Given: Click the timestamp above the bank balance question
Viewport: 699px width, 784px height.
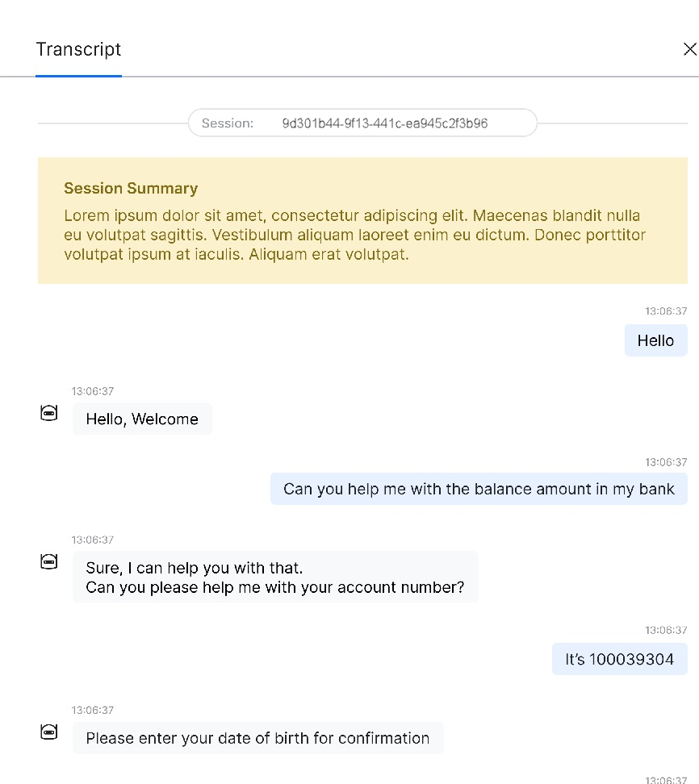Looking at the screenshot, I should (666, 463).
